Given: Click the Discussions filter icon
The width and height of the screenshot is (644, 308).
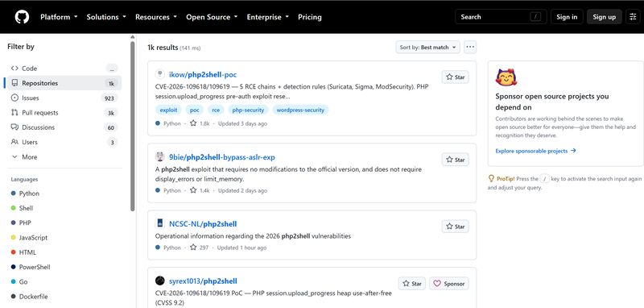Looking at the screenshot, I should 14,127.
